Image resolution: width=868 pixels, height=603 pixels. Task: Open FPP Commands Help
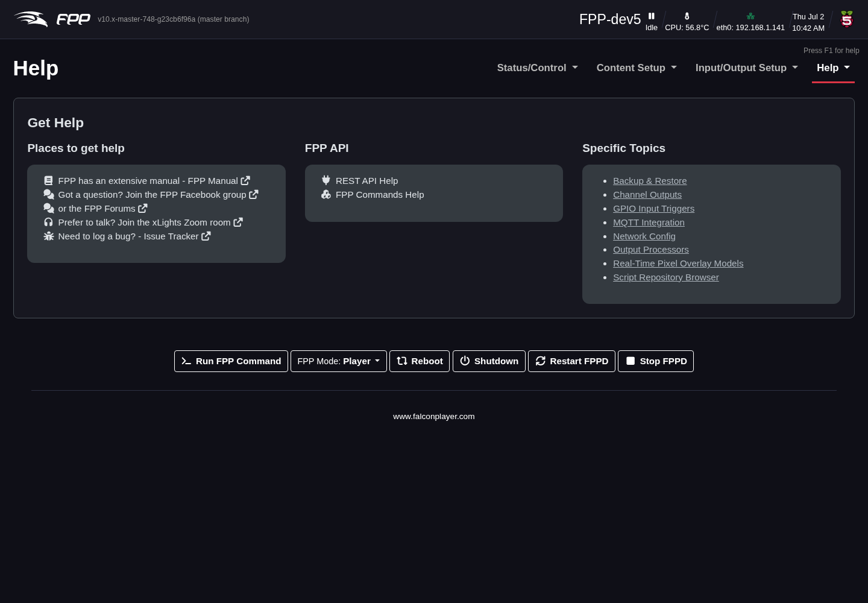(380, 195)
